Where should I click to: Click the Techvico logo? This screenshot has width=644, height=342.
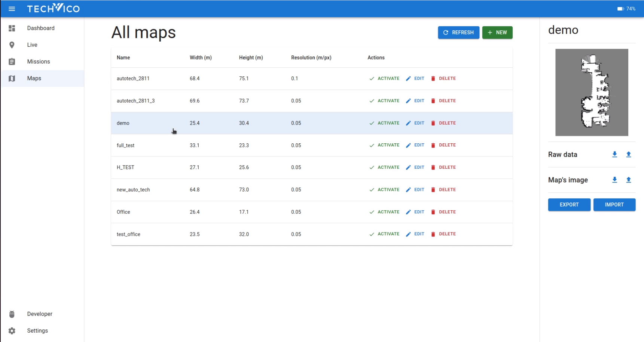54,8
